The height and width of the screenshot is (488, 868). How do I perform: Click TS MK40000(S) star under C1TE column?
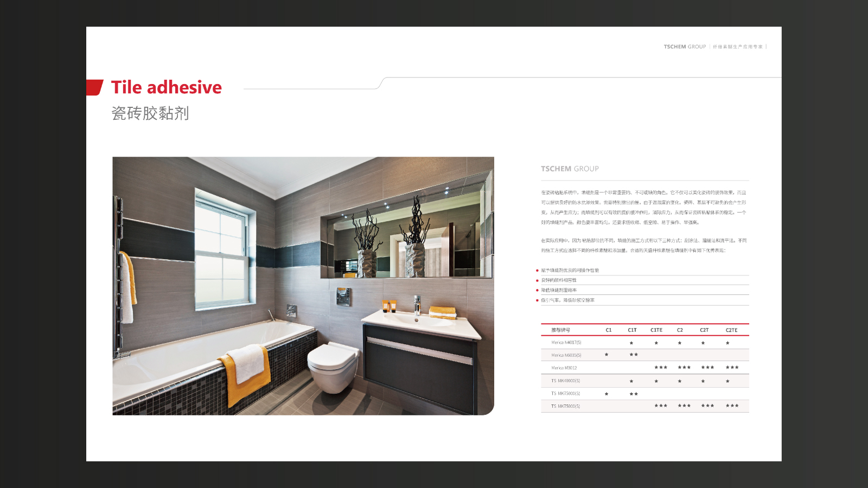(656, 381)
